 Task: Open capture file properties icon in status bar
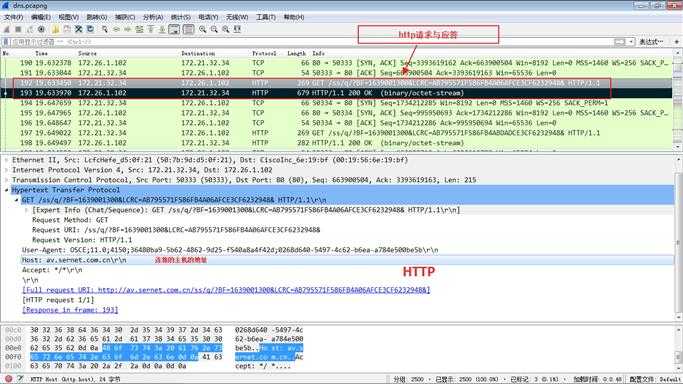click(x=20, y=379)
